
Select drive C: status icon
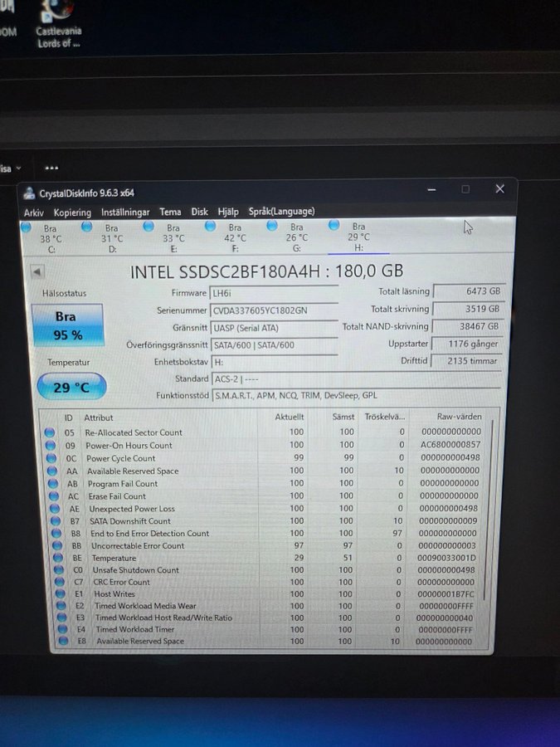click(x=27, y=227)
